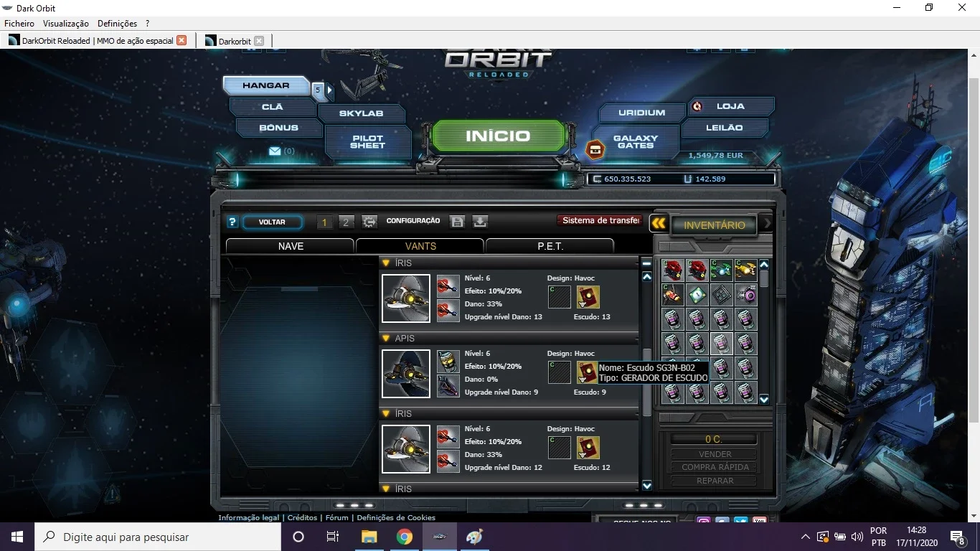Collapse the APIS drone section

[385, 338]
